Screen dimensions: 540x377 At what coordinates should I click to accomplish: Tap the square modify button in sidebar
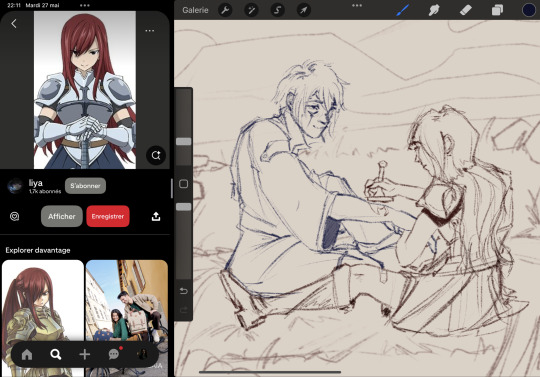(184, 184)
